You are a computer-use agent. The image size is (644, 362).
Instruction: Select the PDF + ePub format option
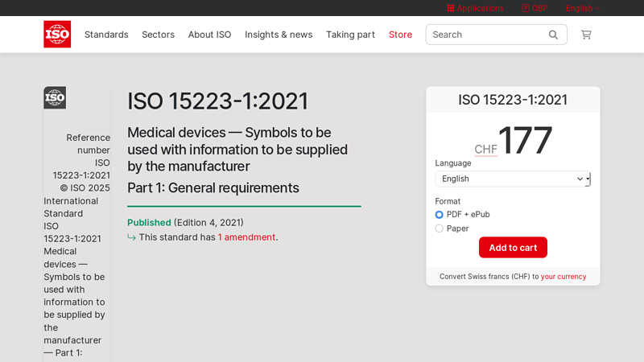pos(439,215)
